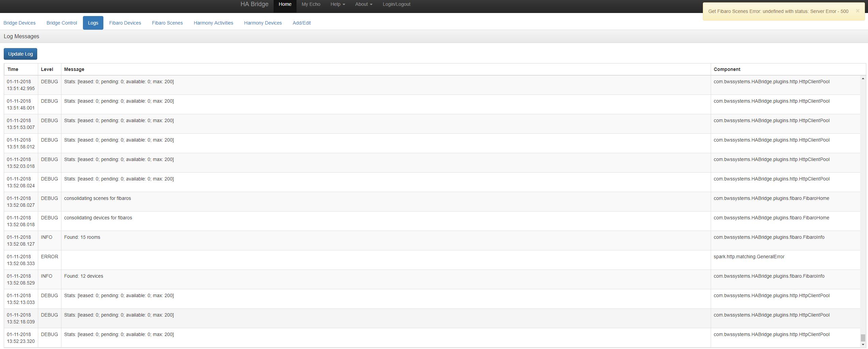Click 'consolidating scenes for fibaros' message

pyautogui.click(x=98, y=198)
